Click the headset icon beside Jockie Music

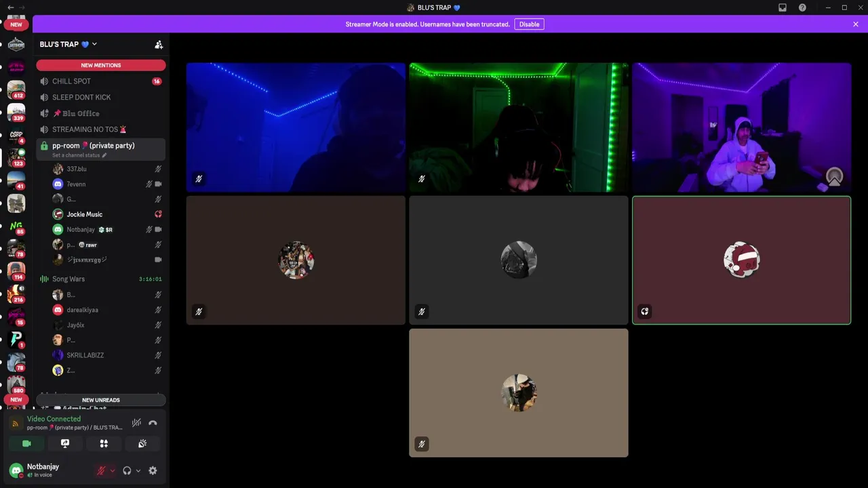pos(158,214)
